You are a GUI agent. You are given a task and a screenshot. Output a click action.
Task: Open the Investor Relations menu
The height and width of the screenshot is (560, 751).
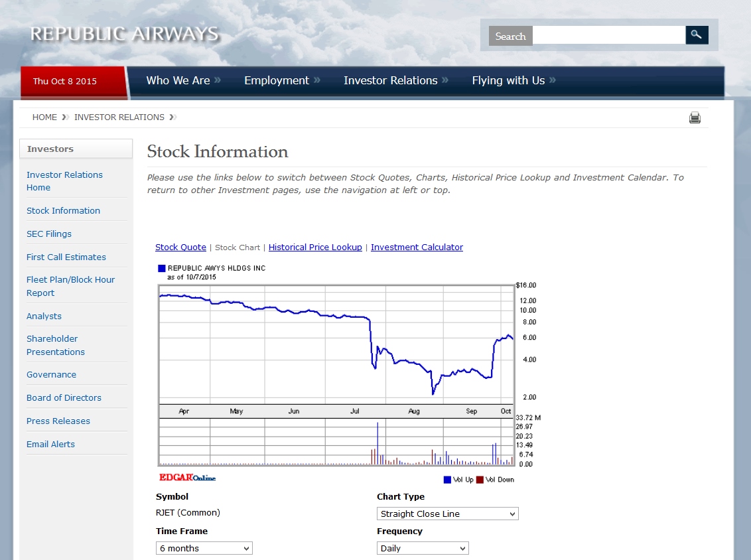pos(390,80)
